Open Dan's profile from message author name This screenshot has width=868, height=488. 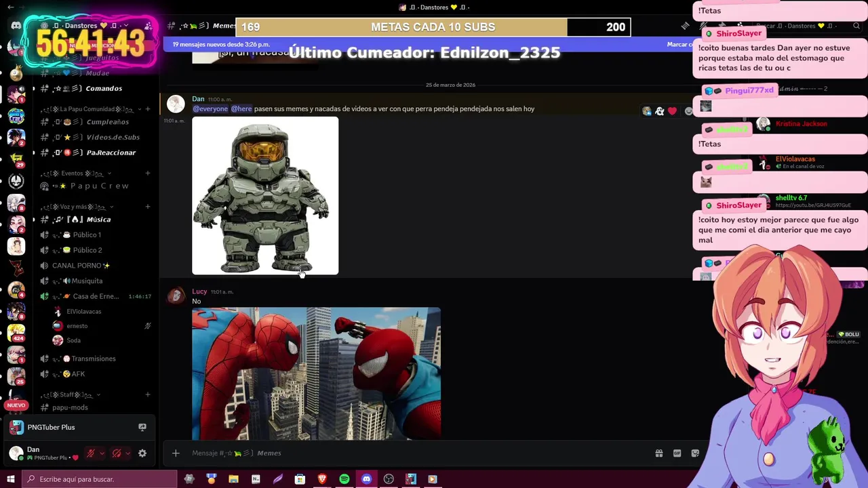(x=198, y=99)
